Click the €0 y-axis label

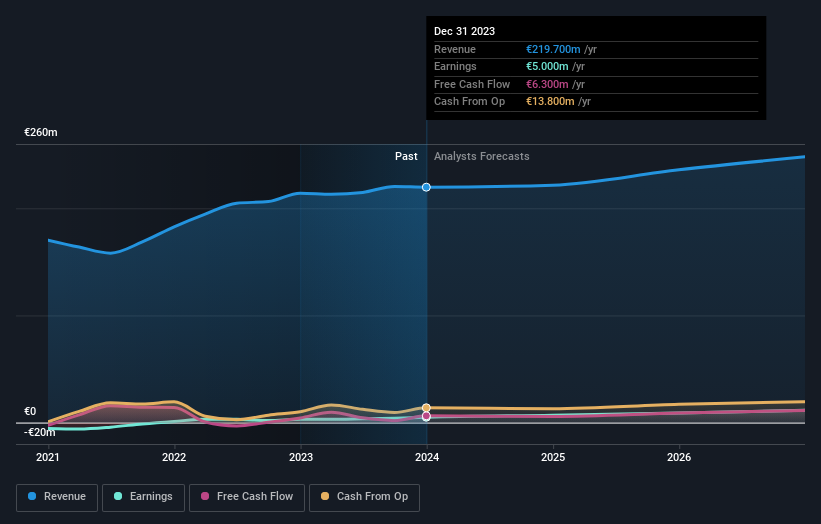pyautogui.click(x=30, y=411)
